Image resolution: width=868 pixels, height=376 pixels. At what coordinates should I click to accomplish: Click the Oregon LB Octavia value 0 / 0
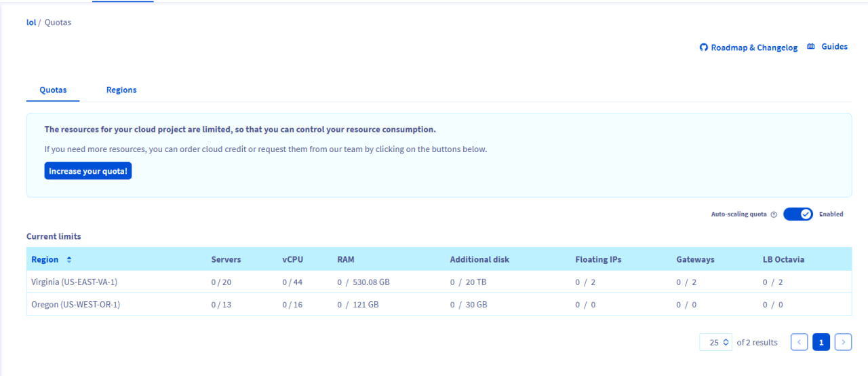coord(773,305)
